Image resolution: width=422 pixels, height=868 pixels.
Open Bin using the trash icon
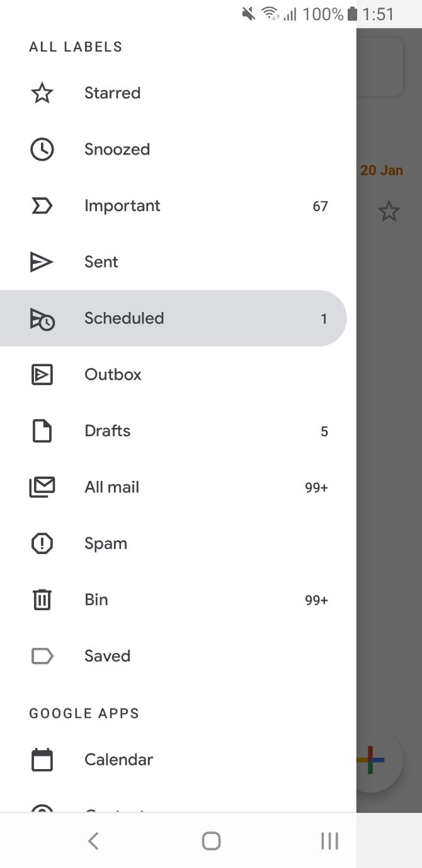point(42,599)
